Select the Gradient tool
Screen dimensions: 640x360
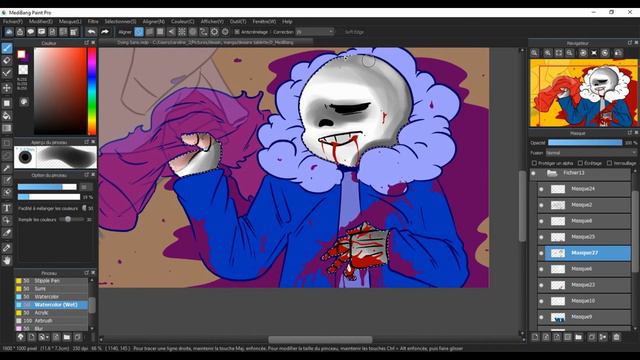7,128
